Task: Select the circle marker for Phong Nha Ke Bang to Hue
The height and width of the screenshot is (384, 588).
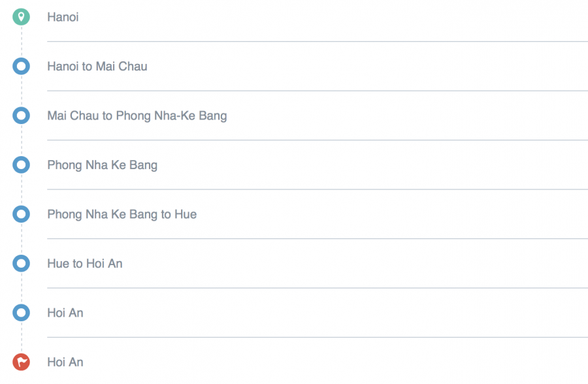Action: click(22, 214)
